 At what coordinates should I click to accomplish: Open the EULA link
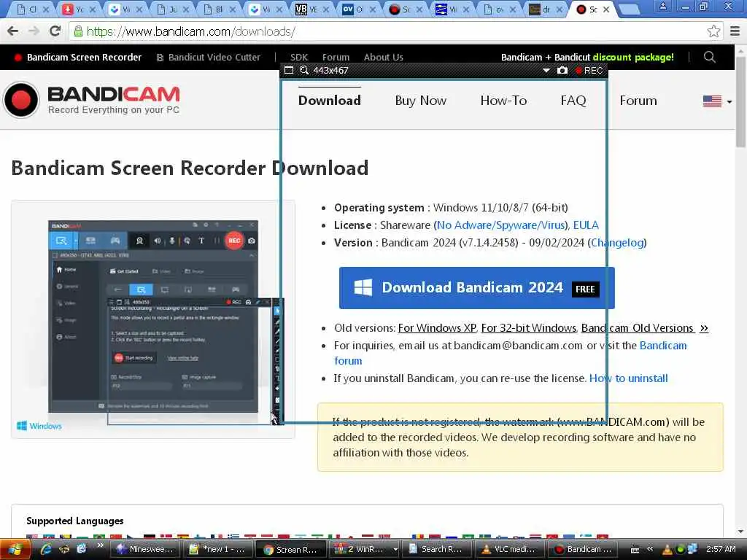(x=586, y=225)
